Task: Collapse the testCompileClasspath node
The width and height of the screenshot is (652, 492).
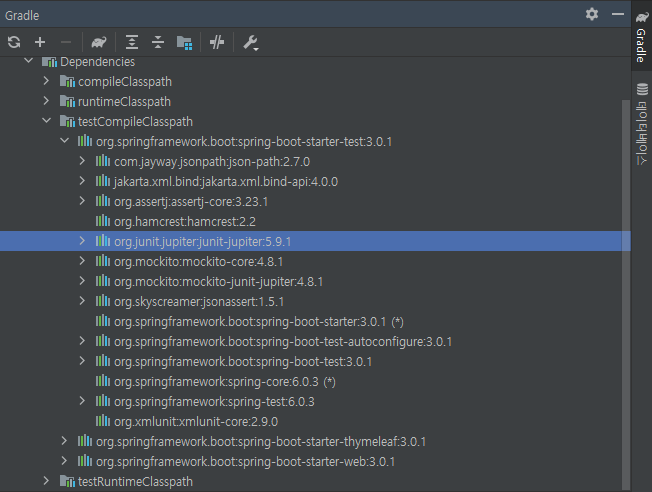Action: 47,121
